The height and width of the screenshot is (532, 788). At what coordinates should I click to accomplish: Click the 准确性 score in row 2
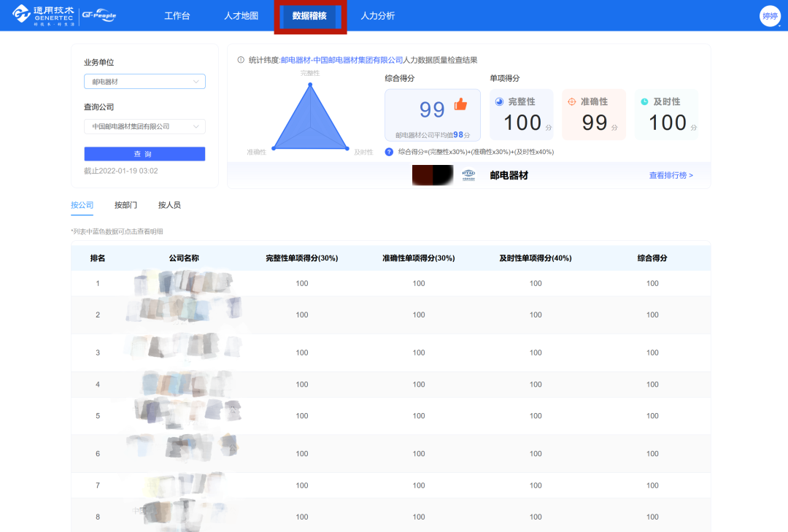[x=419, y=315]
